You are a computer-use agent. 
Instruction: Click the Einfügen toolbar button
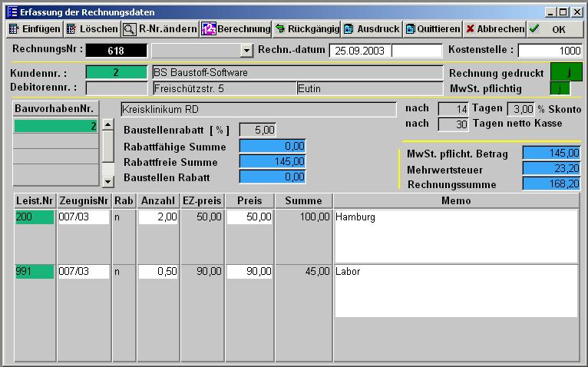[x=34, y=29]
